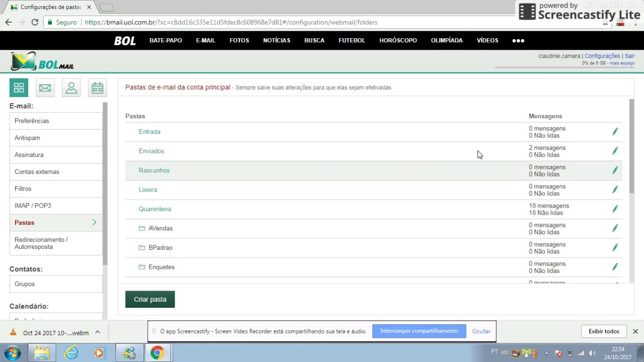Select Filtros settings
The image size is (644, 362).
point(56,189)
